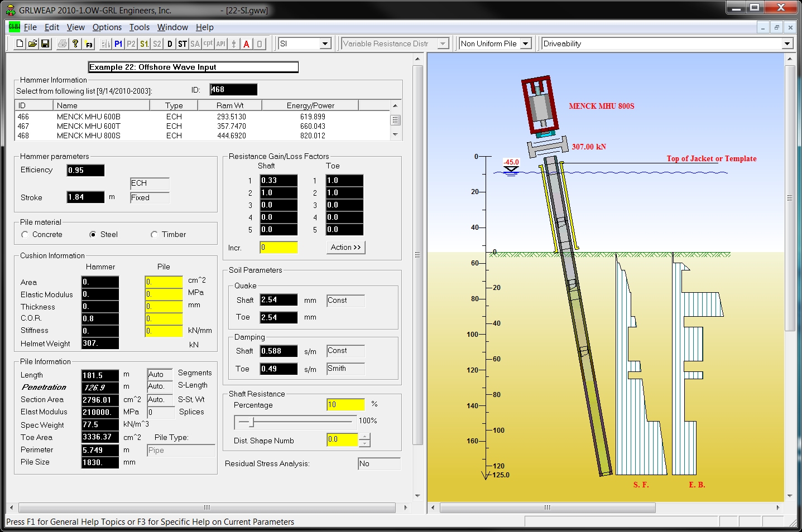Open the Help menu

coord(205,27)
